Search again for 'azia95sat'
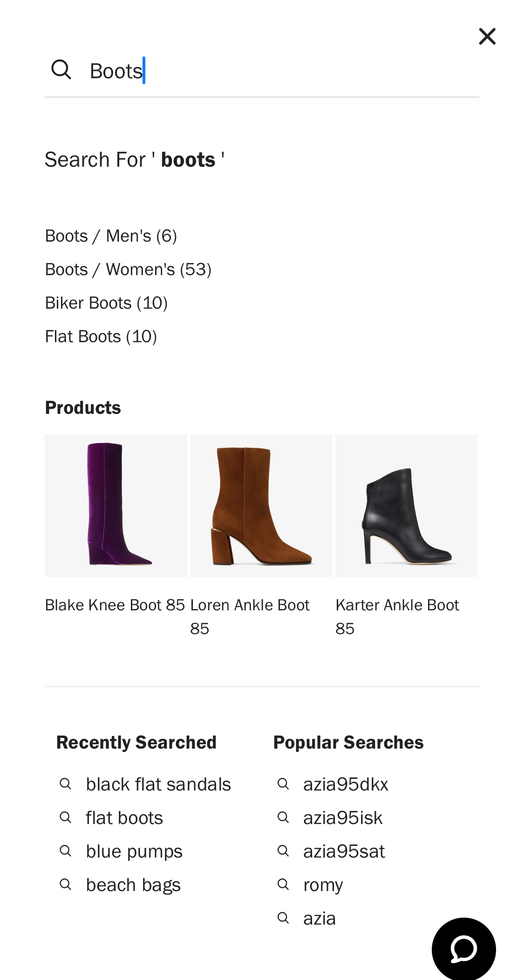The image size is (524, 980). (344, 851)
